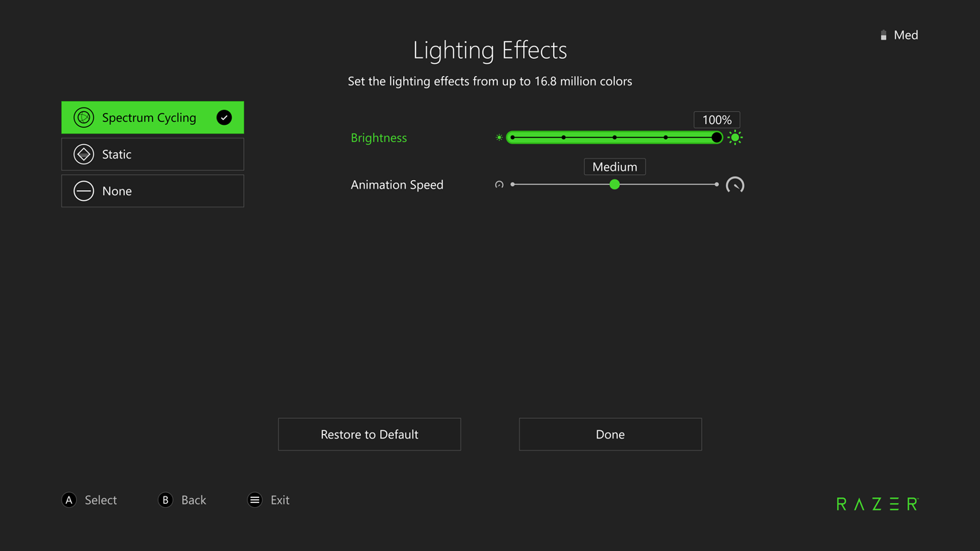This screenshot has width=980, height=551.
Task: Click the checkmark on Spectrum Cycling
Action: (225, 117)
